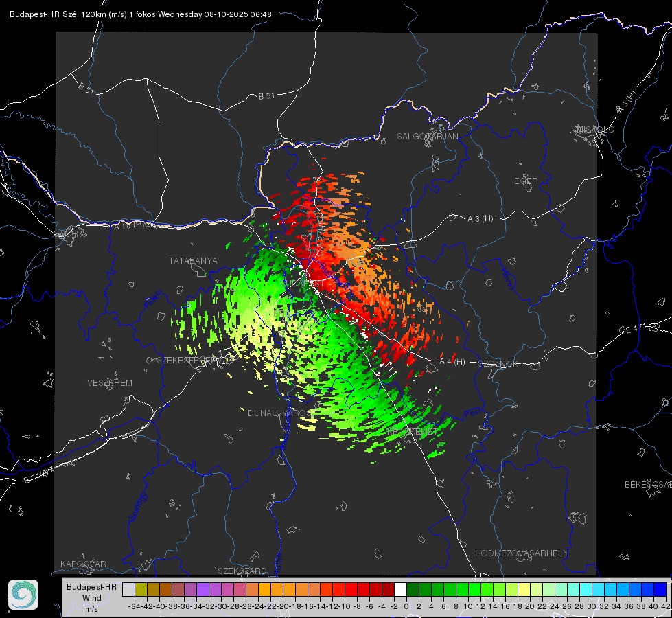This screenshot has width=672, height=618.
Task: Click the HÓDMEZŐVÁSÁRHELY city label
Action: pyautogui.click(x=521, y=553)
